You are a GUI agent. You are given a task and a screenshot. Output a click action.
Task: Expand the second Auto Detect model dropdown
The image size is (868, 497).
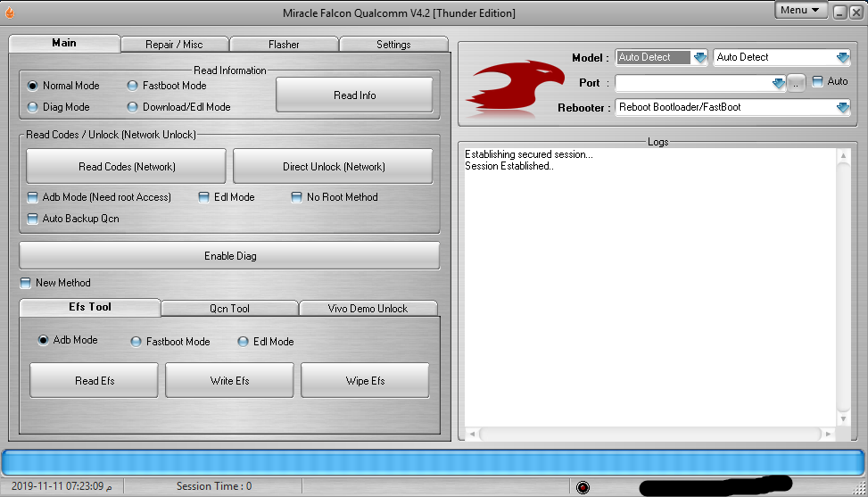(x=842, y=58)
